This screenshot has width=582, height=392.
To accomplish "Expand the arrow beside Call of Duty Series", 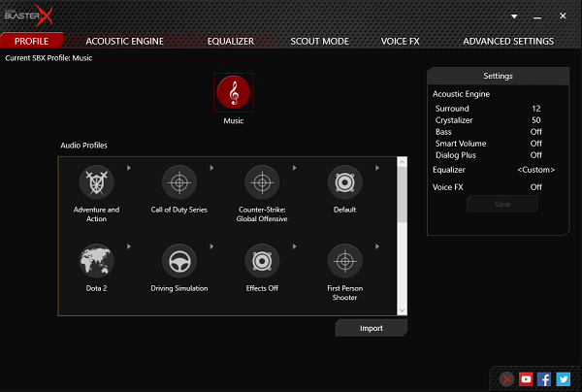I will point(210,168).
